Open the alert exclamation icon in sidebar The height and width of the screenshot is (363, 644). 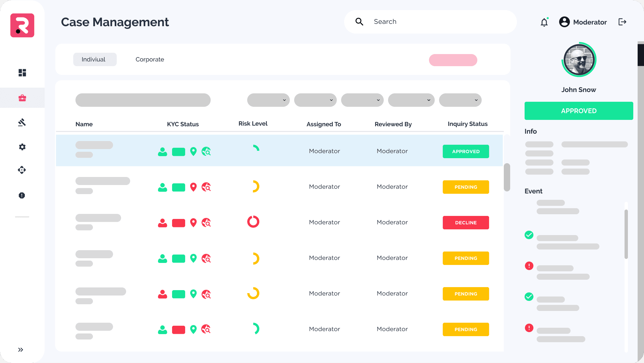22,195
